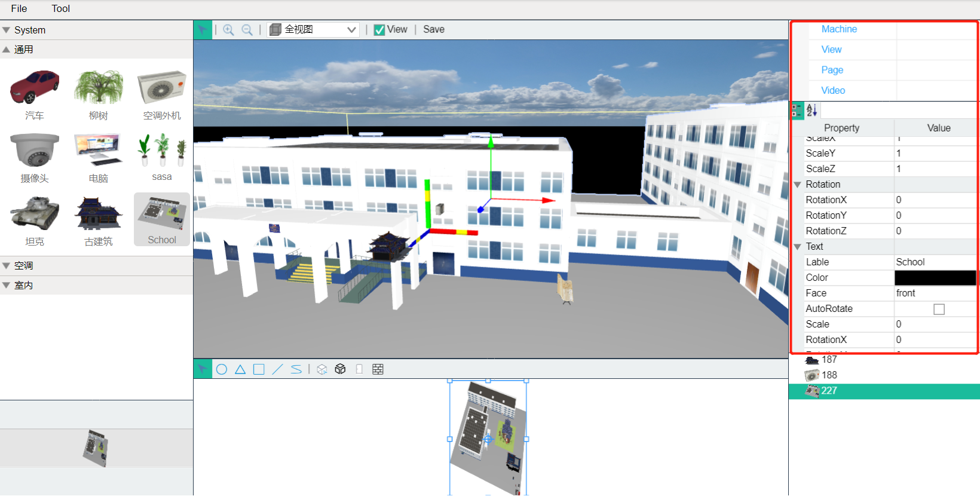The image size is (980, 496).
Task: Open the Machine link
Action: tap(839, 29)
